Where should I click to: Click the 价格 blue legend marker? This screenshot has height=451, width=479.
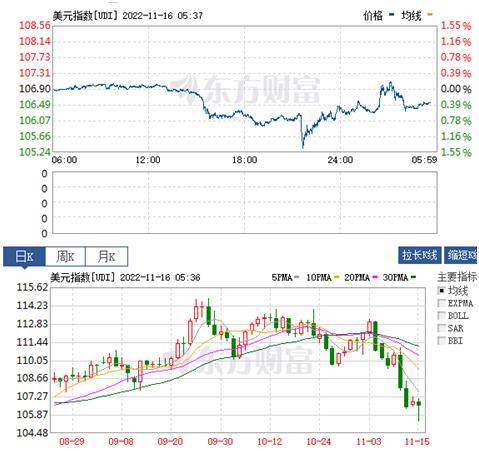point(391,15)
